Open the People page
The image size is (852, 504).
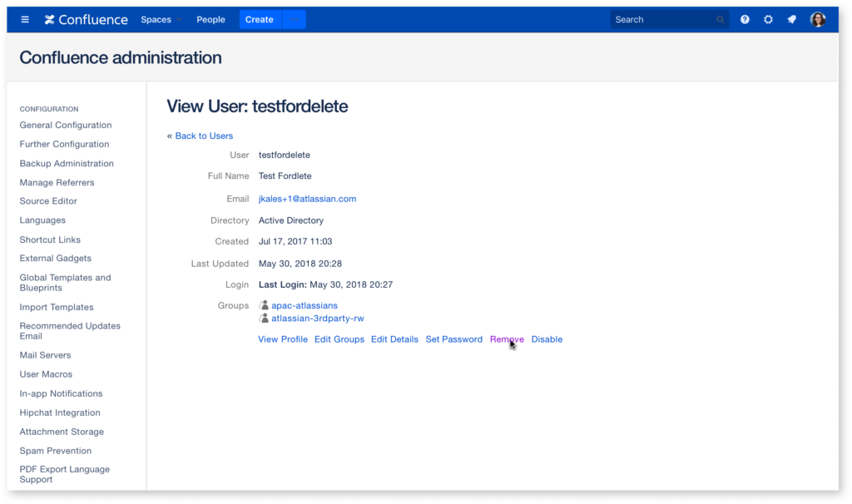point(211,19)
